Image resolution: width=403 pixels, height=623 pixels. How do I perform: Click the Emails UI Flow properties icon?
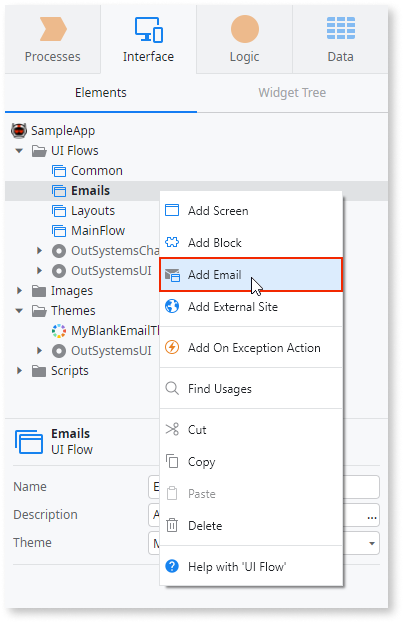coord(29,441)
